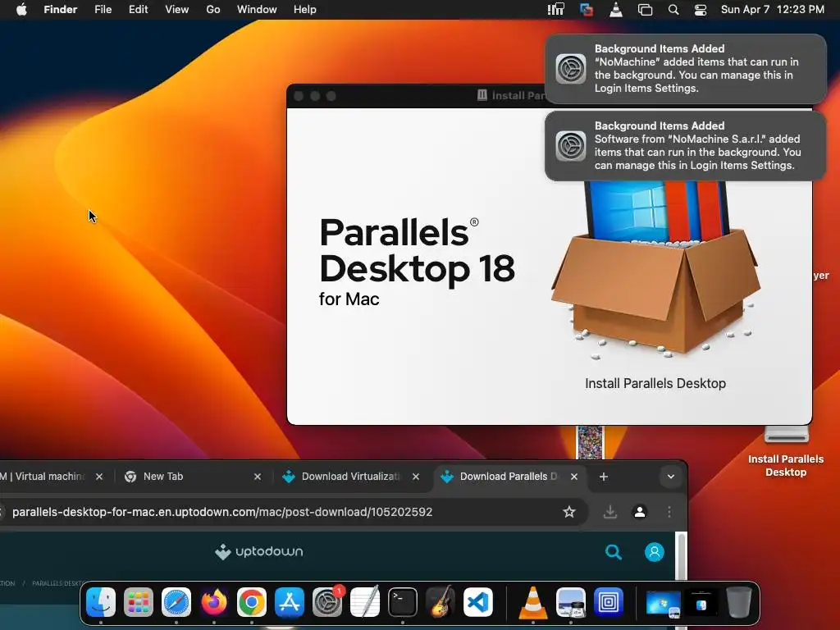Open Control Center in menu bar
The width and height of the screenshot is (840, 630).
701,10
